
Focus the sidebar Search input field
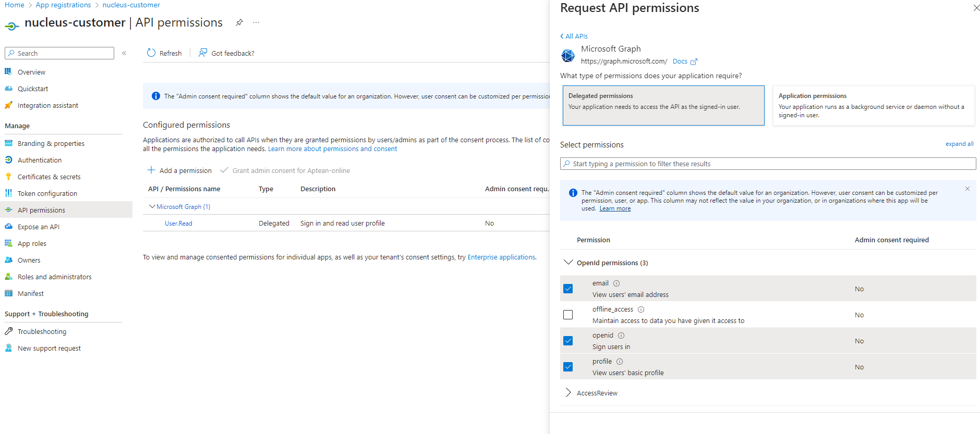coord(59,53)
